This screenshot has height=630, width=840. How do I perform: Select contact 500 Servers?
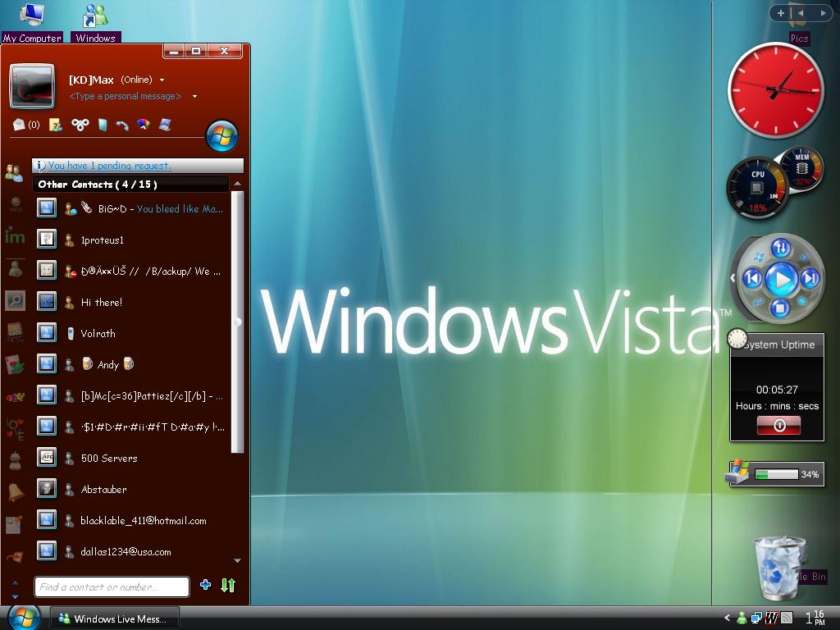coord(129,458)
